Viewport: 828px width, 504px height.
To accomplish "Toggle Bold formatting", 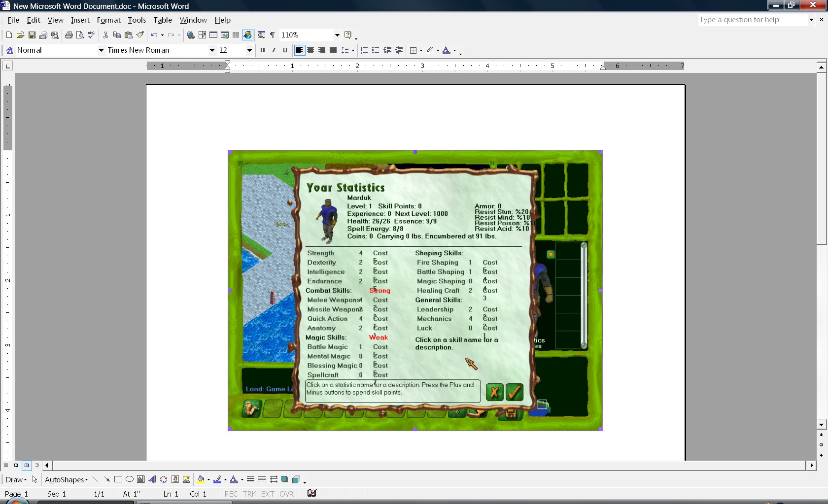I will [x=262, y=50].
